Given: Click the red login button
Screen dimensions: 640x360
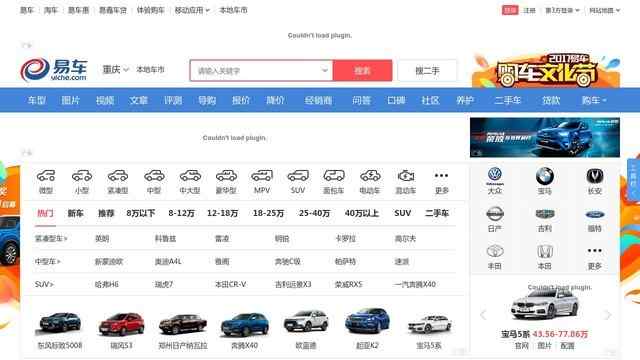Looking at the screenshot, I should (x=510, y=10).
